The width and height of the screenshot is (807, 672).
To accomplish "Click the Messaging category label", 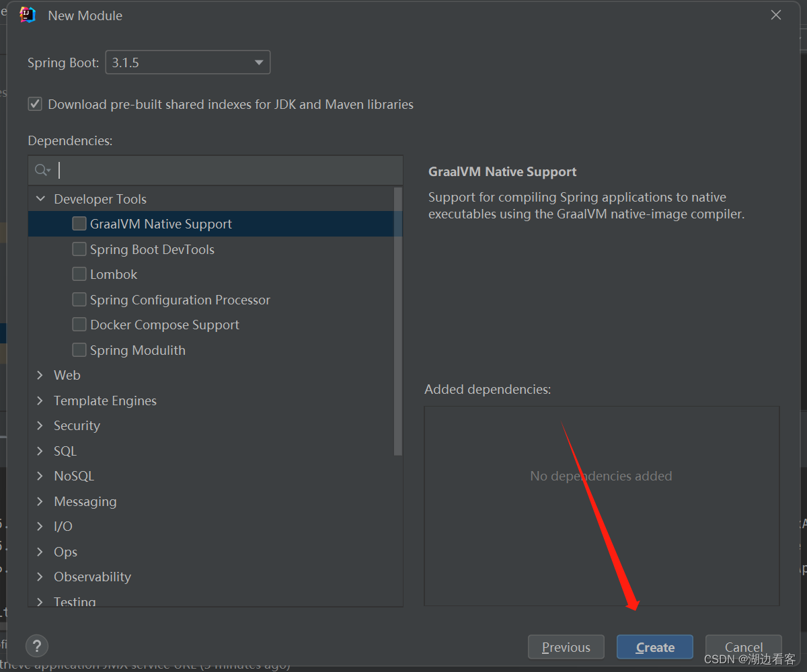I will pos(85,501).
